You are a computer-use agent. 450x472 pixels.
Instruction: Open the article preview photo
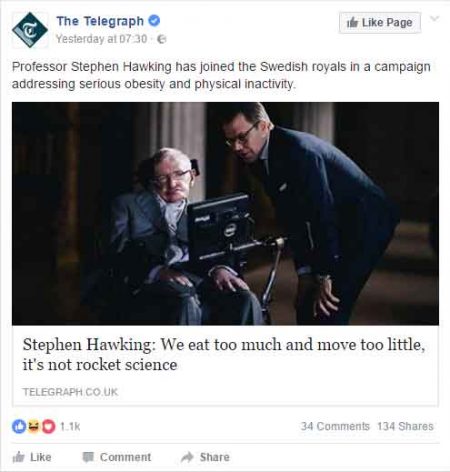225,213
